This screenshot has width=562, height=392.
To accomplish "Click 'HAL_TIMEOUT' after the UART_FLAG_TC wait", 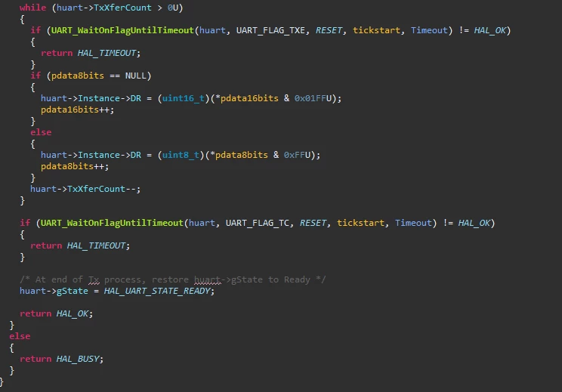I will 96,245.
